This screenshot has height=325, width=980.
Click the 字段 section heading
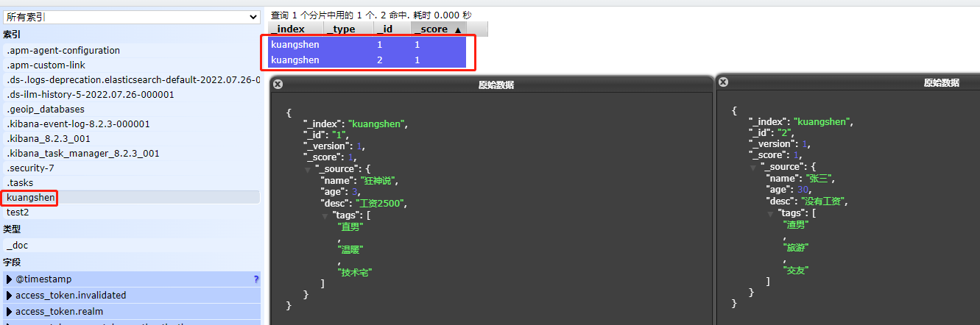pyautogui.click(x=12, y=262)
